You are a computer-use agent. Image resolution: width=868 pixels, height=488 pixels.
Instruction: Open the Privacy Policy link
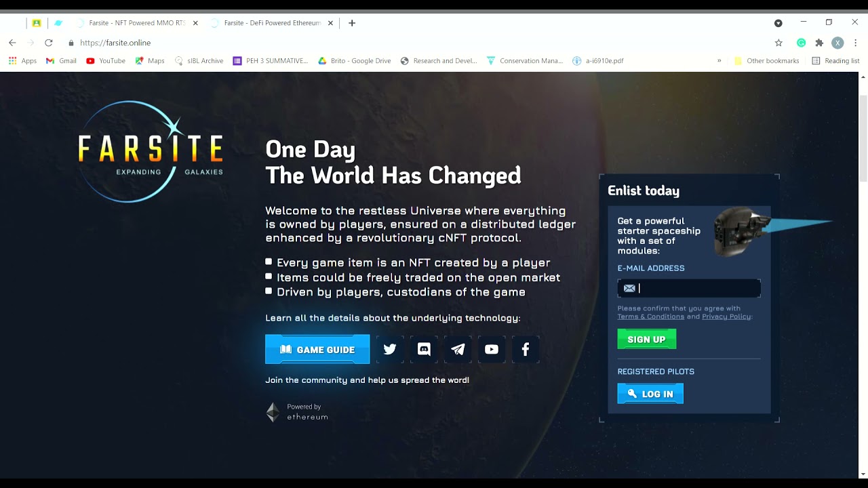tap(726, 317)
